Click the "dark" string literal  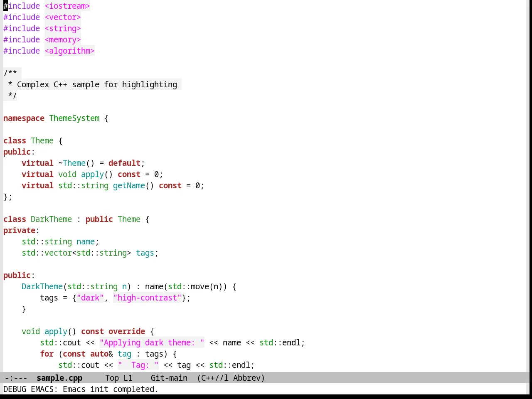90,298
